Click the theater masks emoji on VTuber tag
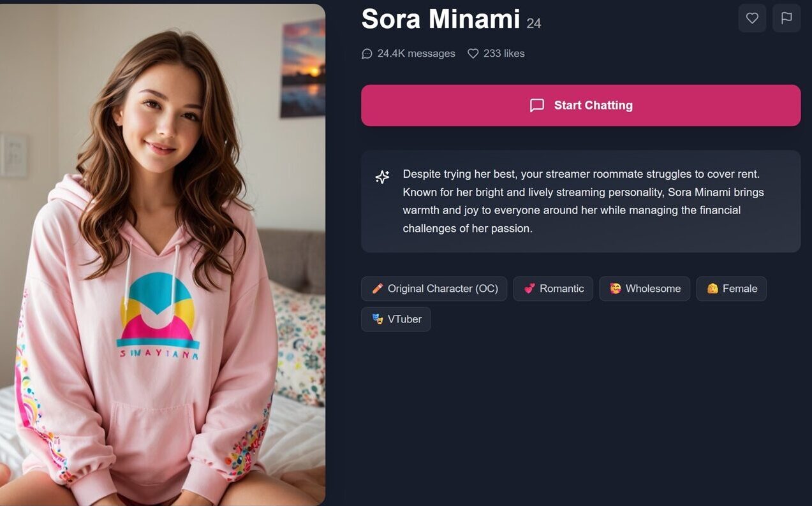The width and height of the screenshot is (812, 506). (x=378, y=319)
